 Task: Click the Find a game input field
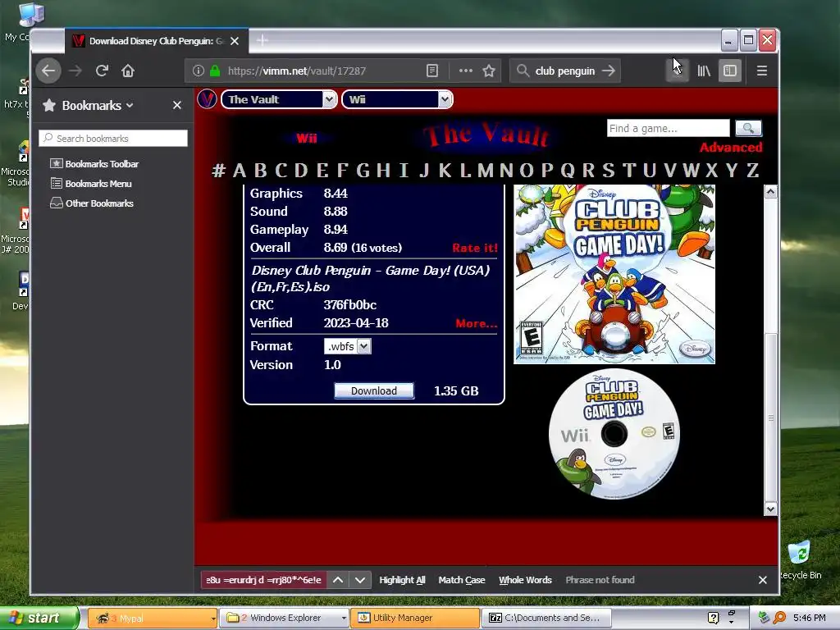point(668,128)
